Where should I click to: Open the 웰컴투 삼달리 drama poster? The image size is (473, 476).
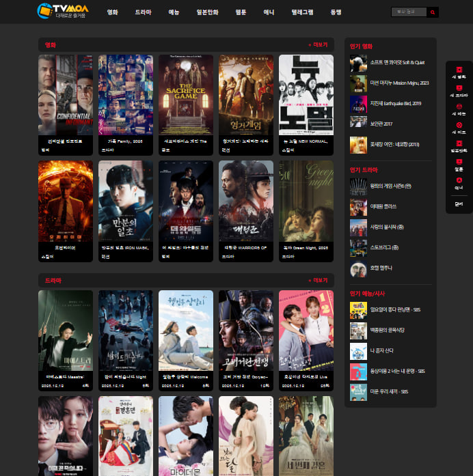click(x=186, y=331)
